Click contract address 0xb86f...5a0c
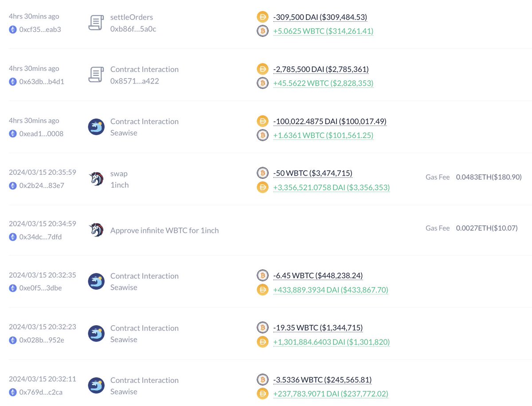 133,29
